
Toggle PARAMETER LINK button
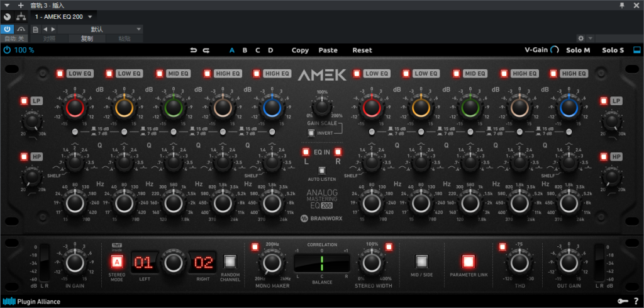[469, 261]
